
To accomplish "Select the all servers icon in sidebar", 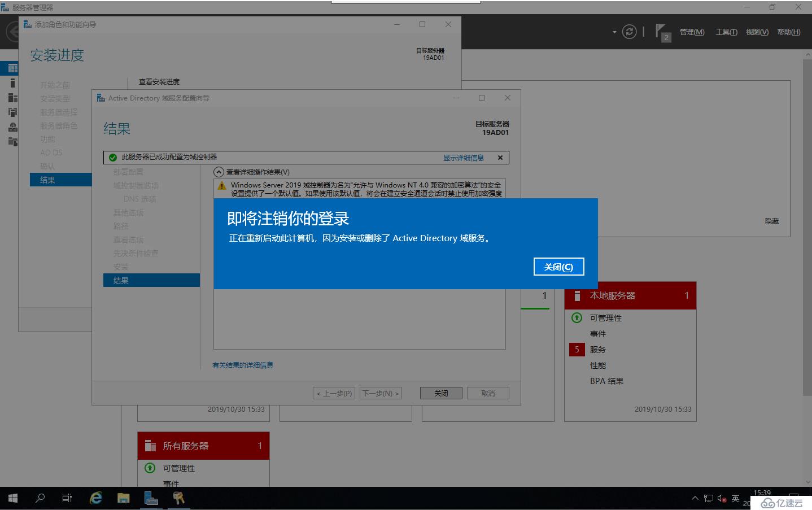I will 12,98.
